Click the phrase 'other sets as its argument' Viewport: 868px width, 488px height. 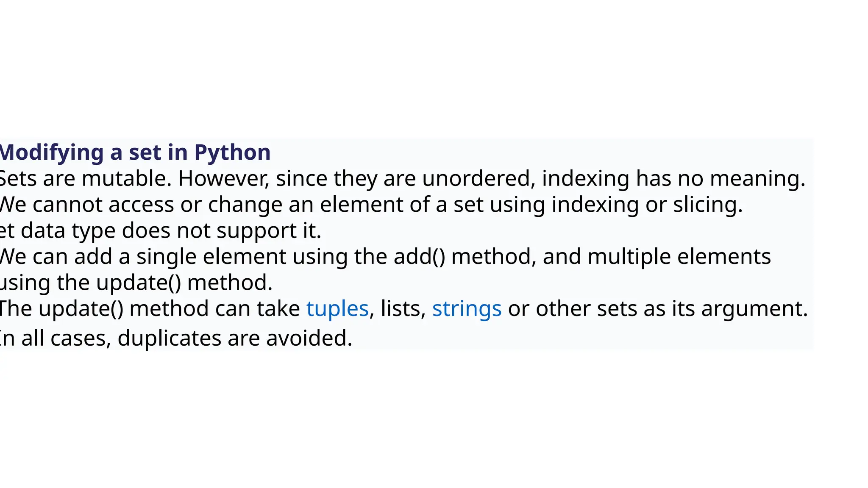pyautogui.click(x=671, y=308)
